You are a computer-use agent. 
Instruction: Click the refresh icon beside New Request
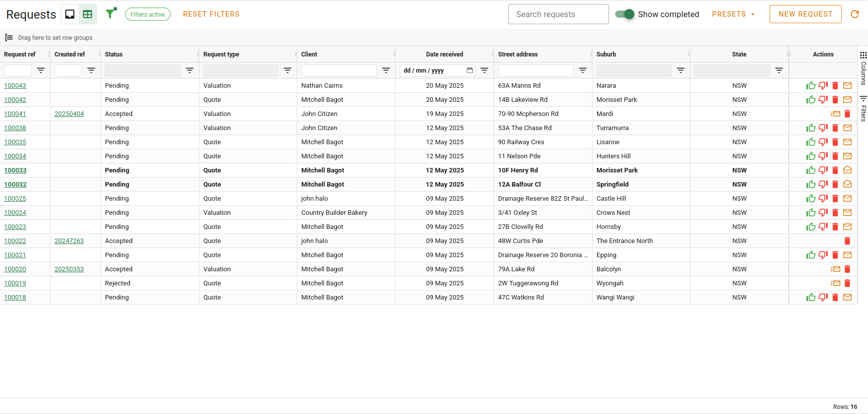(x=855, y=14)
